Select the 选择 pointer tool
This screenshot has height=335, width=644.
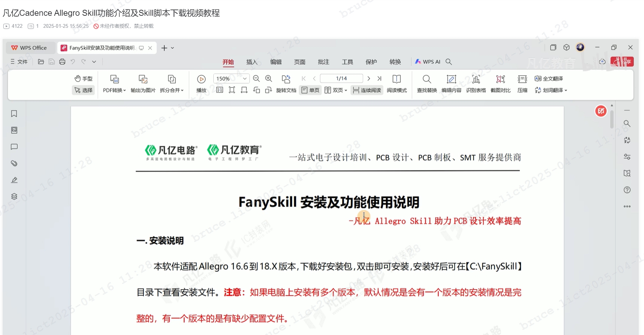pyautogui.click(x=83, y=90)
